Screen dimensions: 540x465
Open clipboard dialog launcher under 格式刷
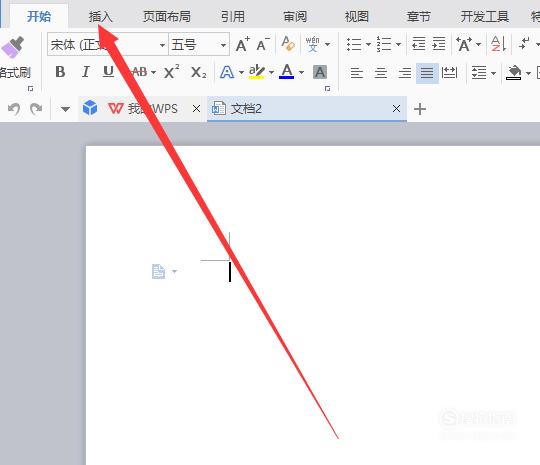(30, 89)
